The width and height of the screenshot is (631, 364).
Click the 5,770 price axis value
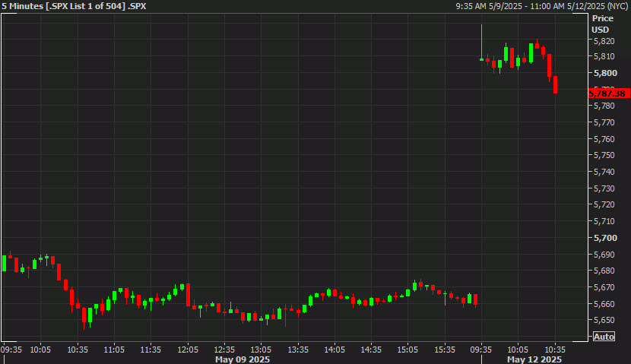pos(604,122)
